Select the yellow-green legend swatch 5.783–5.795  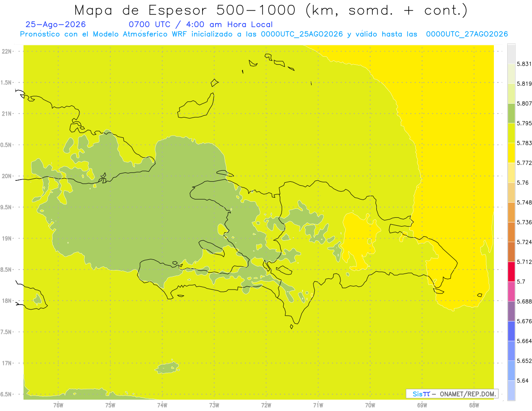(511, 133)
